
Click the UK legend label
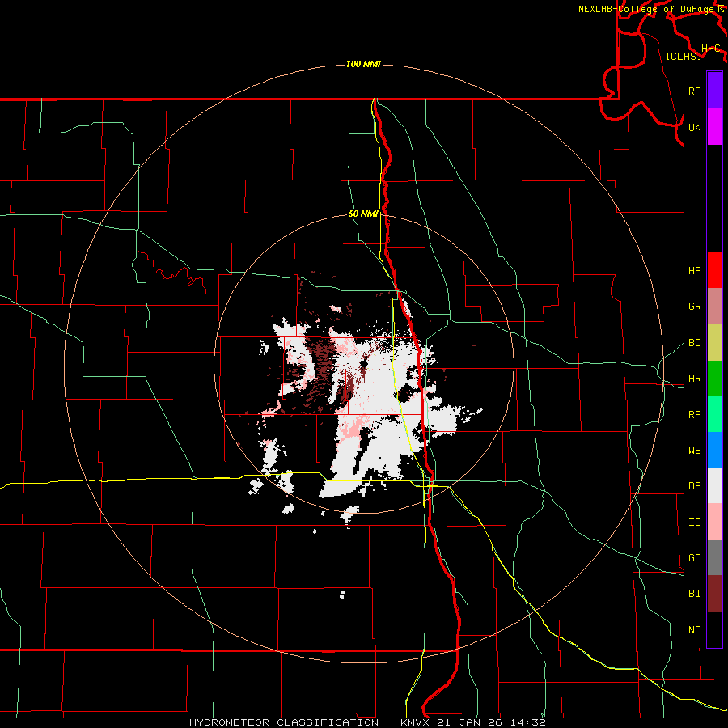pyautogui.click(x=695, y=127)
